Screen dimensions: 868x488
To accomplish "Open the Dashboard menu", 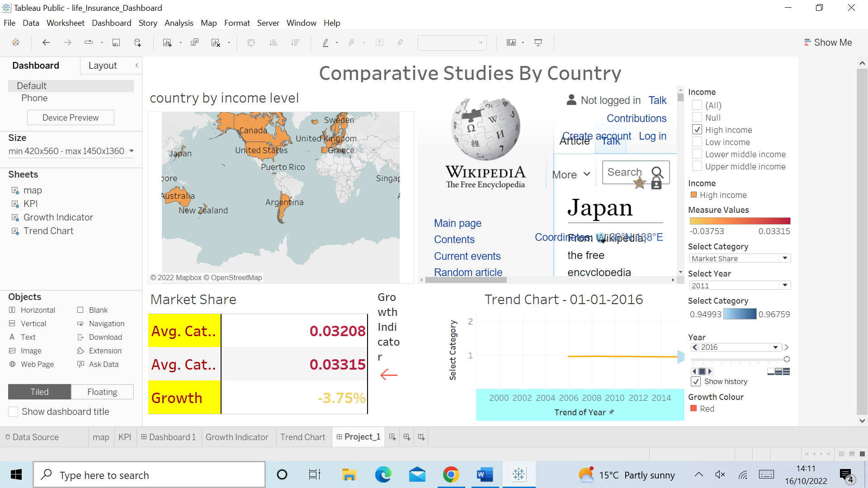I will [111, 23].
